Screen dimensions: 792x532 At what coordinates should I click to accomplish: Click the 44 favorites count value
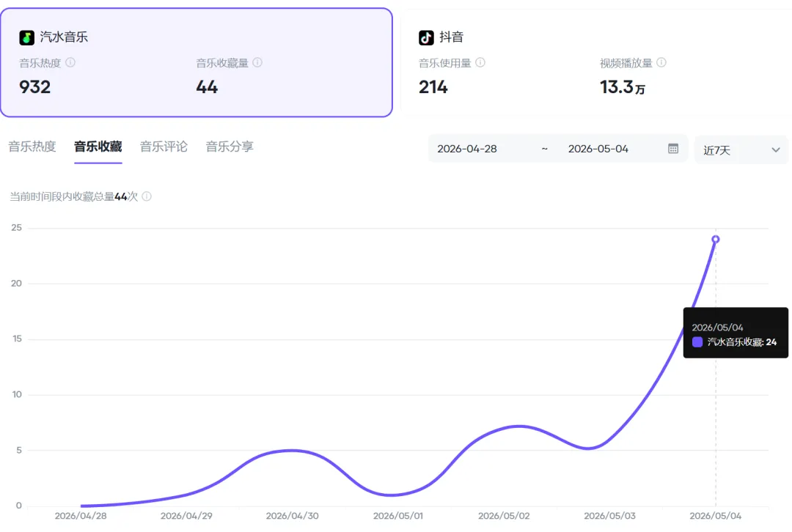click(207, 87)
